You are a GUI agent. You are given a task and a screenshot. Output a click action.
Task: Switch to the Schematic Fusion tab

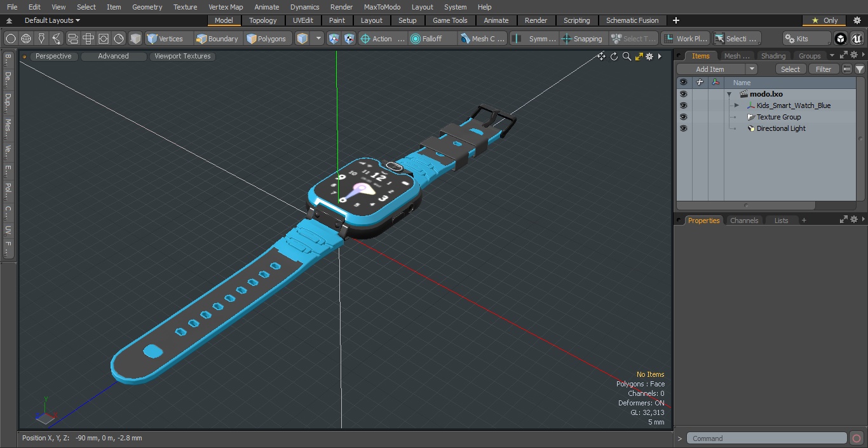click(x=632, y=20)
